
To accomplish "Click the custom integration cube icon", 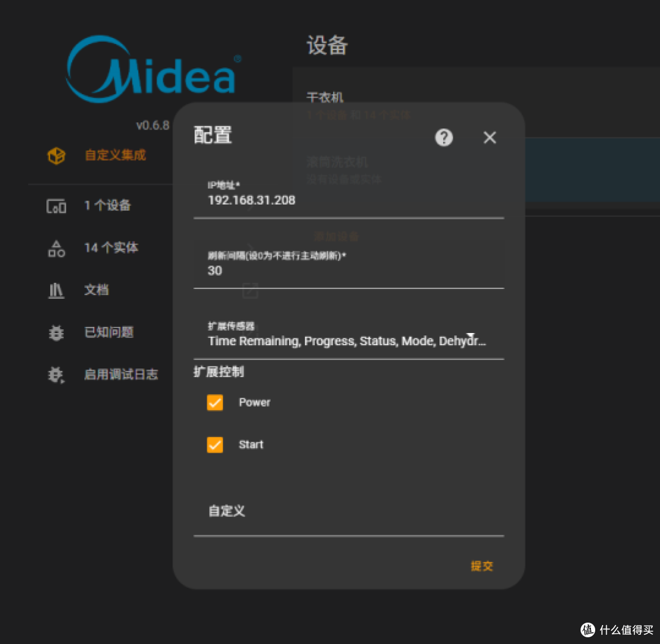I will (x=56, y=155).
